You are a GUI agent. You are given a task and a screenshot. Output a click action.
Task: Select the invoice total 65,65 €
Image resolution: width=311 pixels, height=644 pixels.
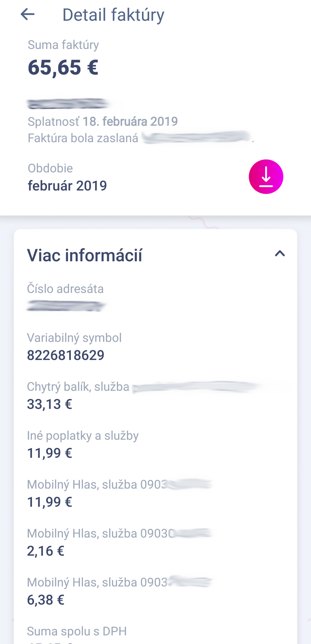tap(63, 67)
